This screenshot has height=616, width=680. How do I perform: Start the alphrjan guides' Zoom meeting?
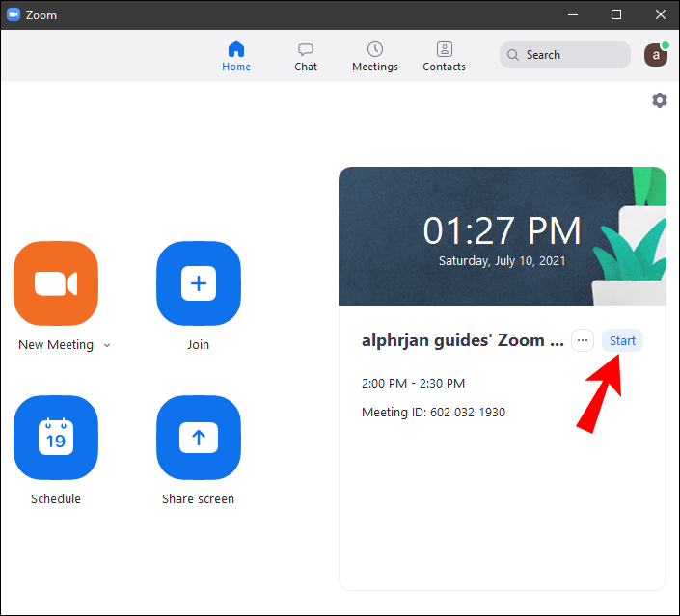pos(622,340)
